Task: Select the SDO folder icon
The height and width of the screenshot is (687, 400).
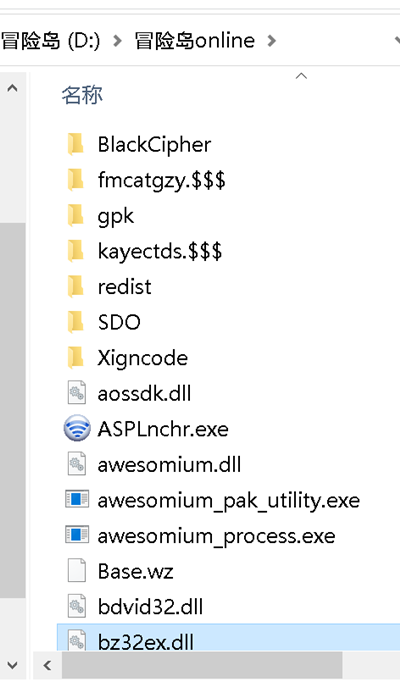Action: click(76, 322)
